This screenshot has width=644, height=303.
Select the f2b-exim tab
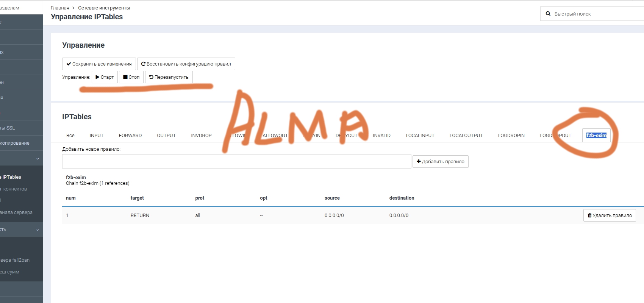click(x=596, y=136)
